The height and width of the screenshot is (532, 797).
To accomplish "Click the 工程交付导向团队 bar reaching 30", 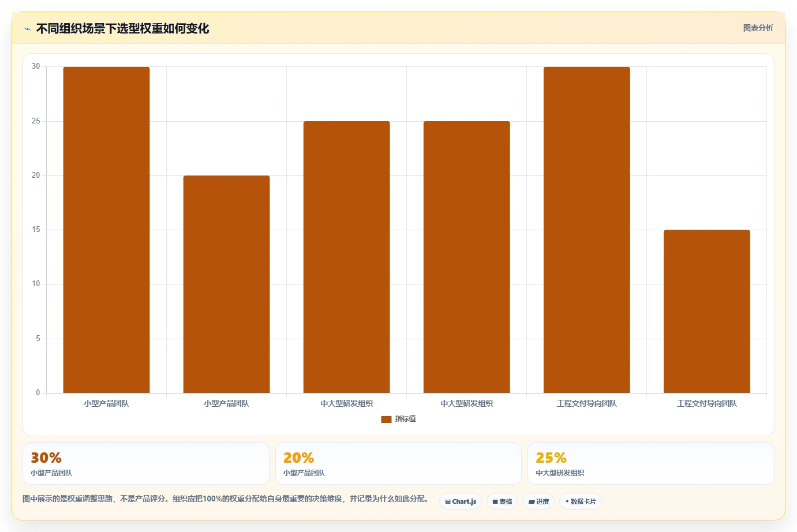I will [x=586, y=230].
